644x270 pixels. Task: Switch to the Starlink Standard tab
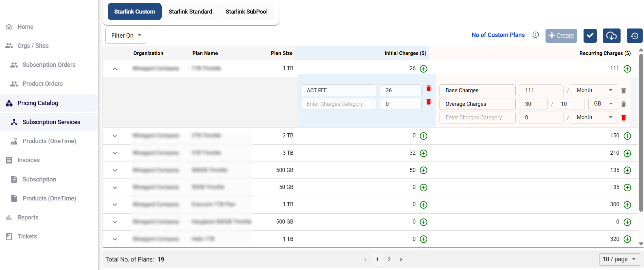(190, 12)
